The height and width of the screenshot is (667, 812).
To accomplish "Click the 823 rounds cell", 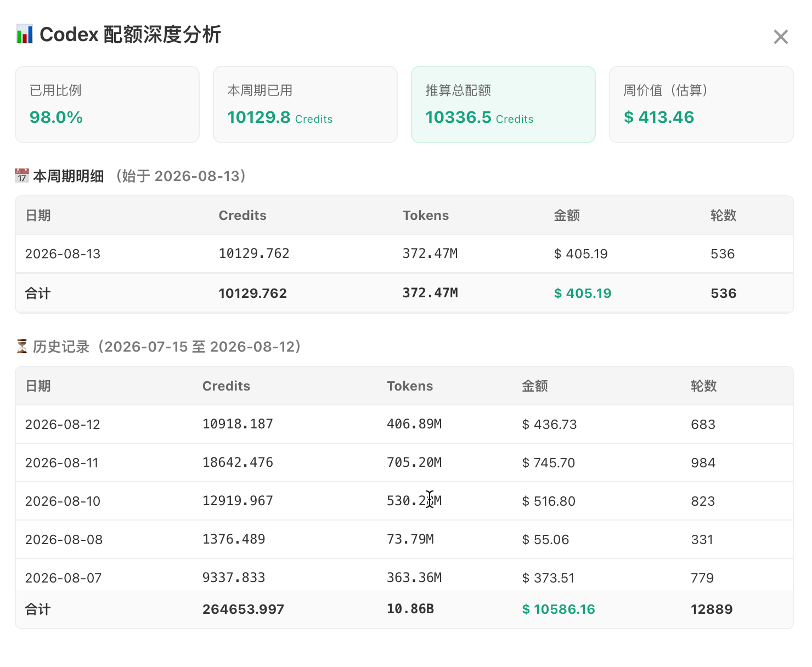I will (x=703, y=501).
